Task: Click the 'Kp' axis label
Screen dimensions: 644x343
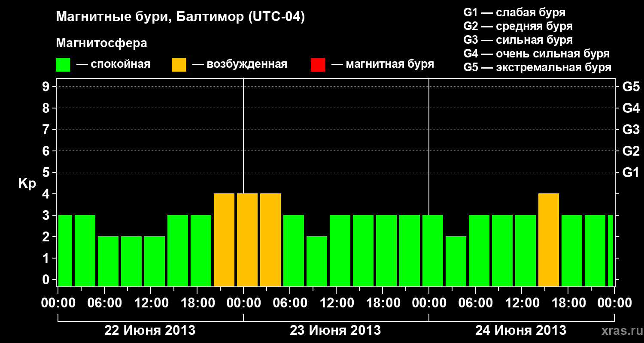Action: pos(27,184)
